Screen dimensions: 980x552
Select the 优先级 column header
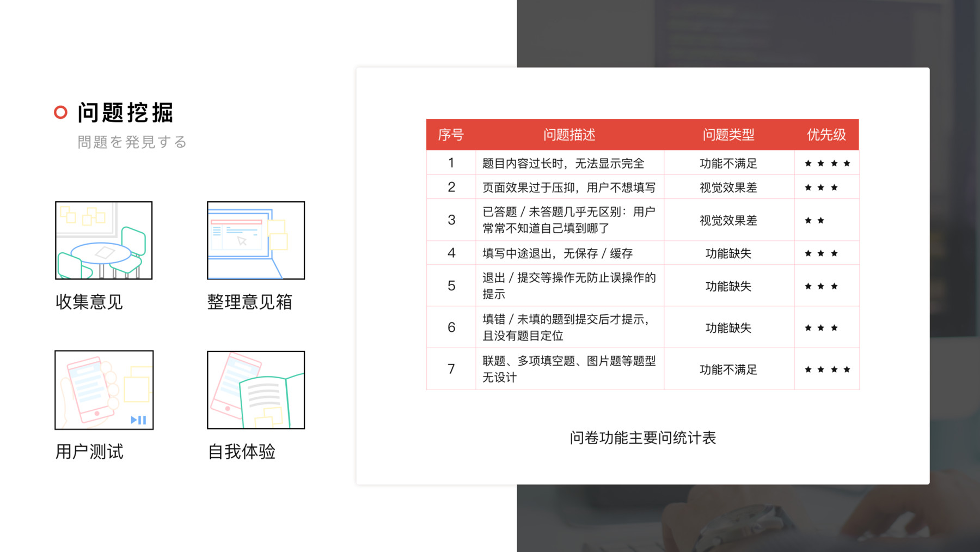[826, 135]
